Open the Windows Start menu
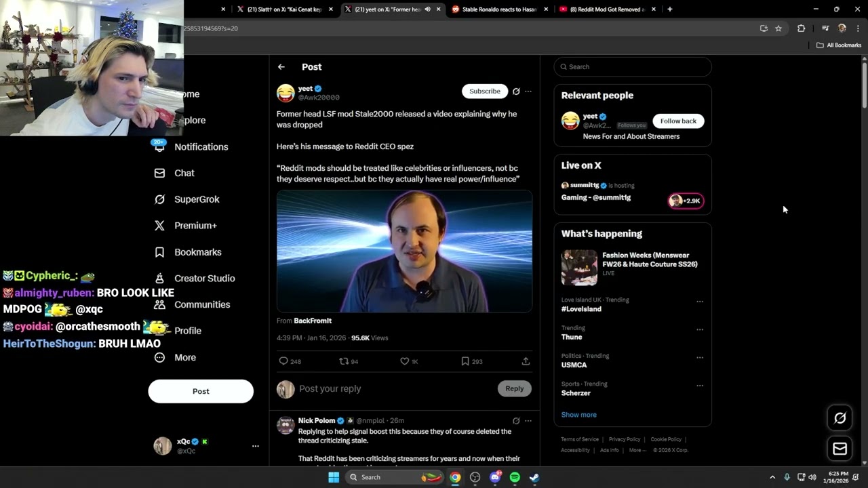 [333, 477]
